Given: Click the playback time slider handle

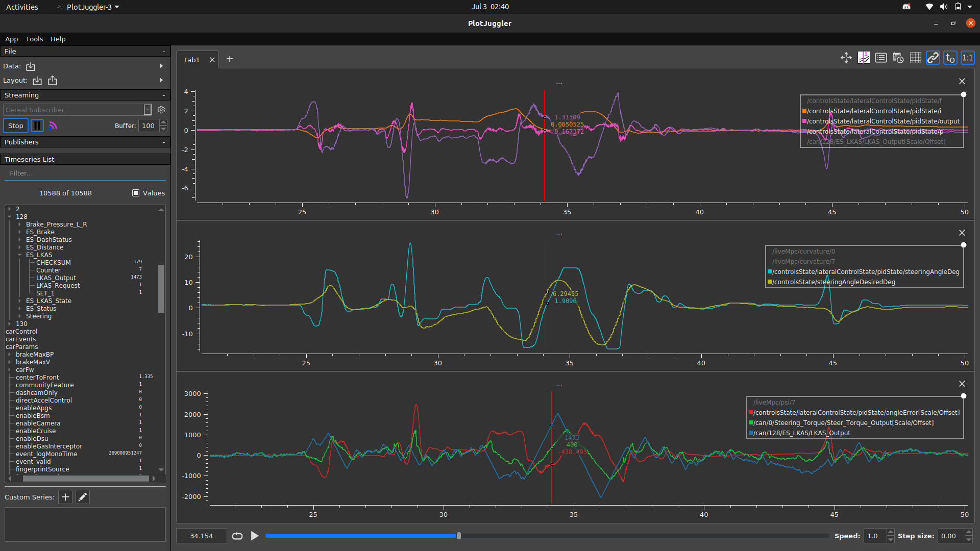Looking at the screenshot, I should [459, 536].
